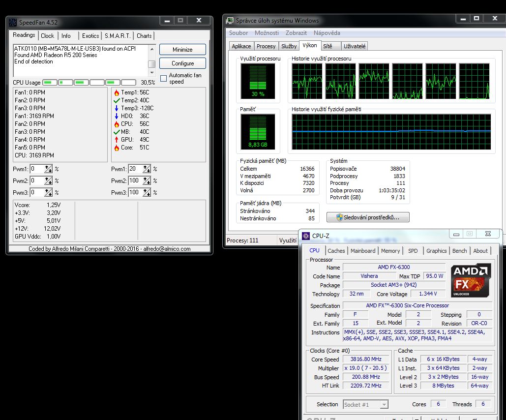Click the CPU-Z title bar chip icon
This screenshot has width=506, height=420.
306,236
